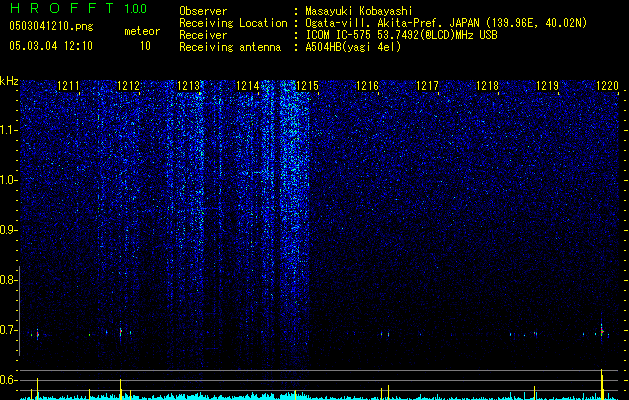
Task: Click the 1217 time marker
Action: (427, 85)
